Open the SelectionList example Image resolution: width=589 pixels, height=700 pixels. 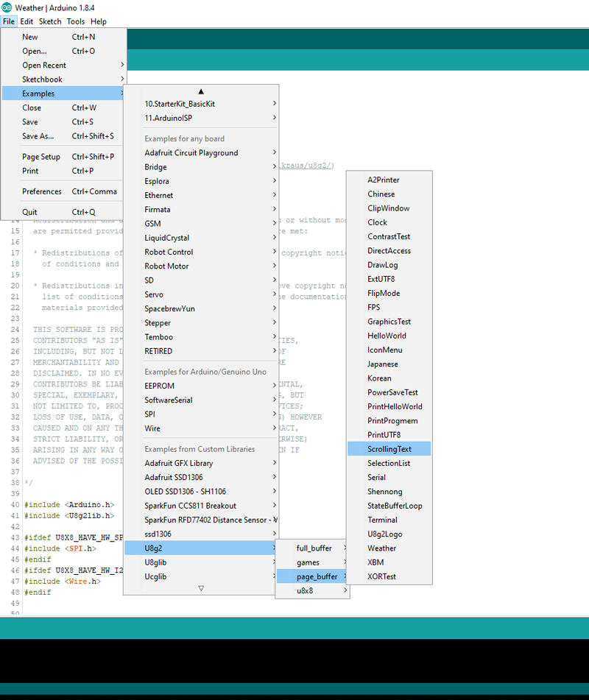389,464
